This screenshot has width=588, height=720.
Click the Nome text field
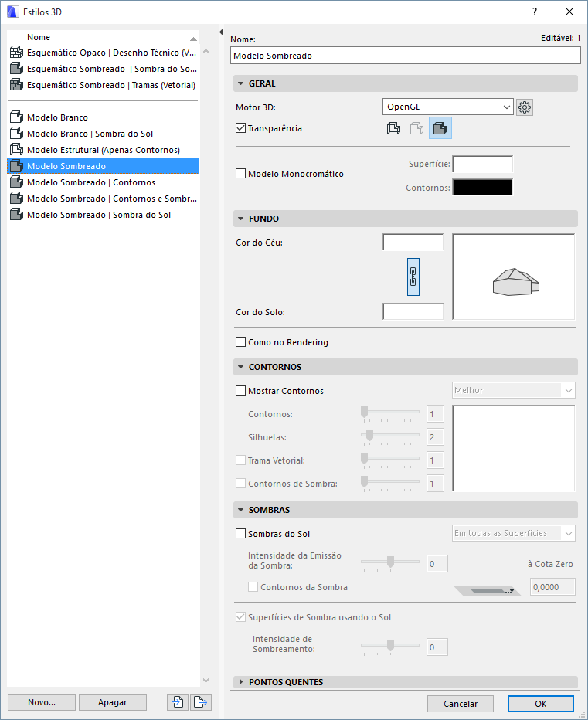(406, 56)
